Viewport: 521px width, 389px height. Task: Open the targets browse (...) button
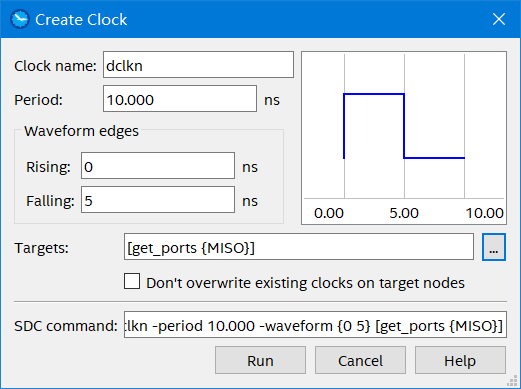(494, 247)
